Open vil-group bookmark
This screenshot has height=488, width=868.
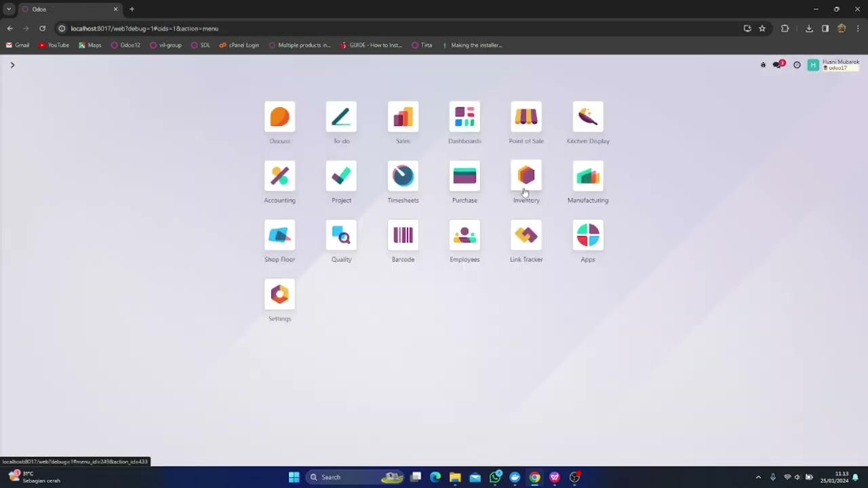click(165, 45)
